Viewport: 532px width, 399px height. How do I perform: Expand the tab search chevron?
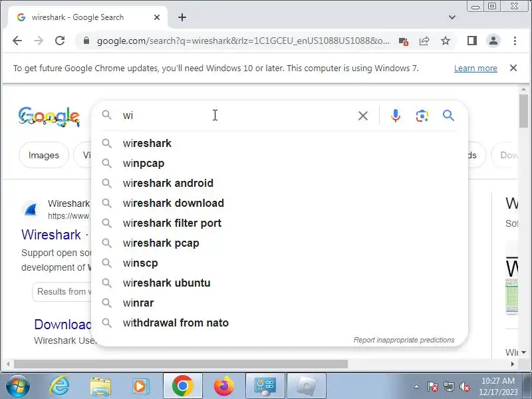[x=452, y=17]
